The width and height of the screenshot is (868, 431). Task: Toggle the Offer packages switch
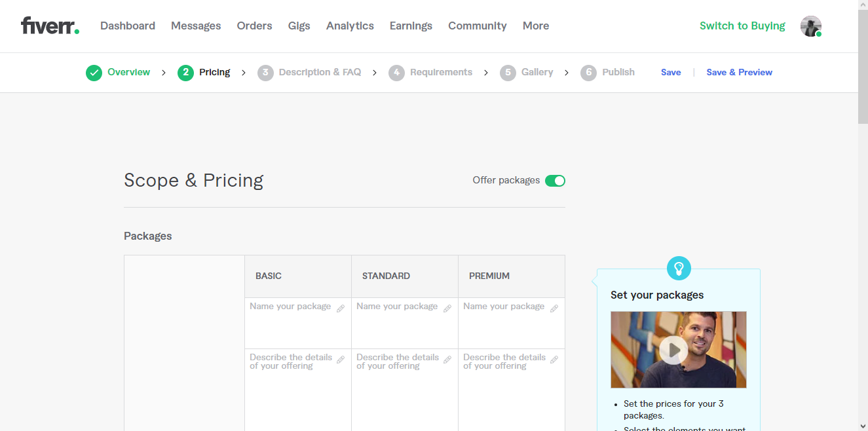(x=555, y=181)
